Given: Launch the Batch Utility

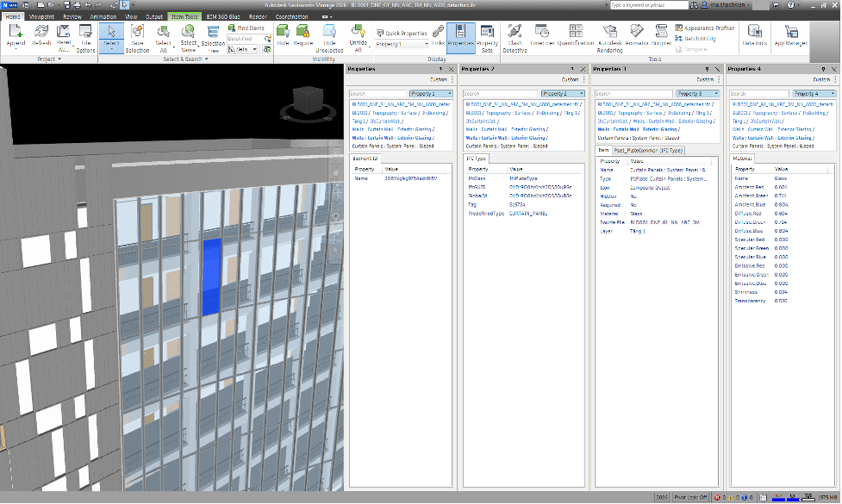Looking at the screenshot, I should point(695,39).
